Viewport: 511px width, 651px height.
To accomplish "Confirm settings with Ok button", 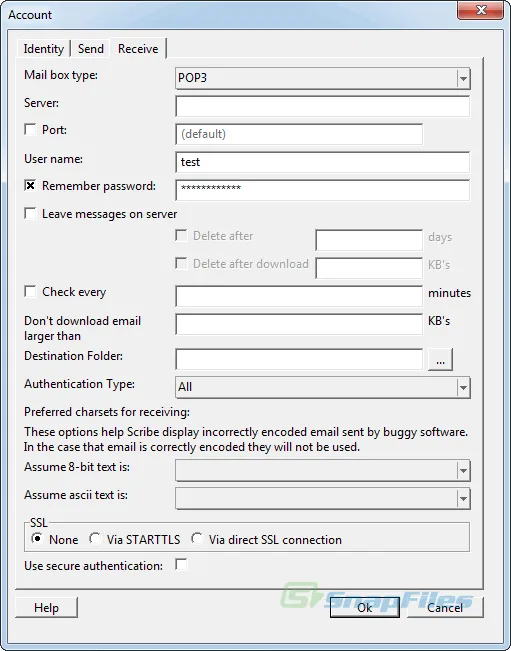I will point(364,607).
